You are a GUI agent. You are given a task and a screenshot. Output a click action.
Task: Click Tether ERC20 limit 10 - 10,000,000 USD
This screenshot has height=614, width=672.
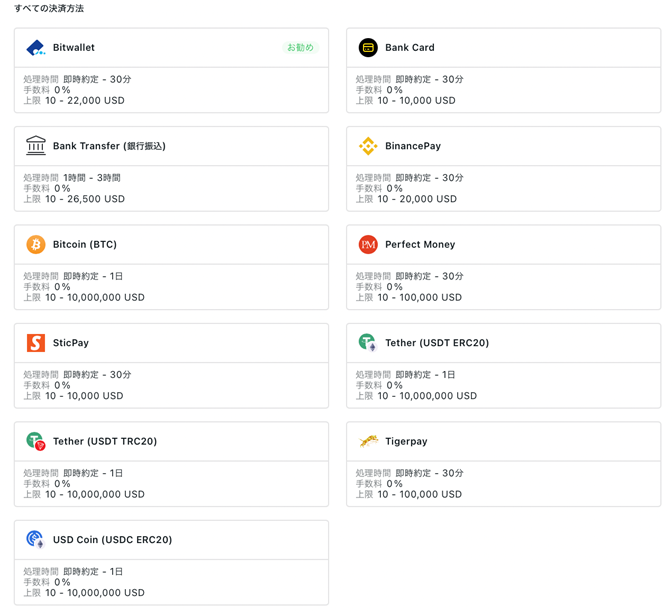[x=427, y=396]
